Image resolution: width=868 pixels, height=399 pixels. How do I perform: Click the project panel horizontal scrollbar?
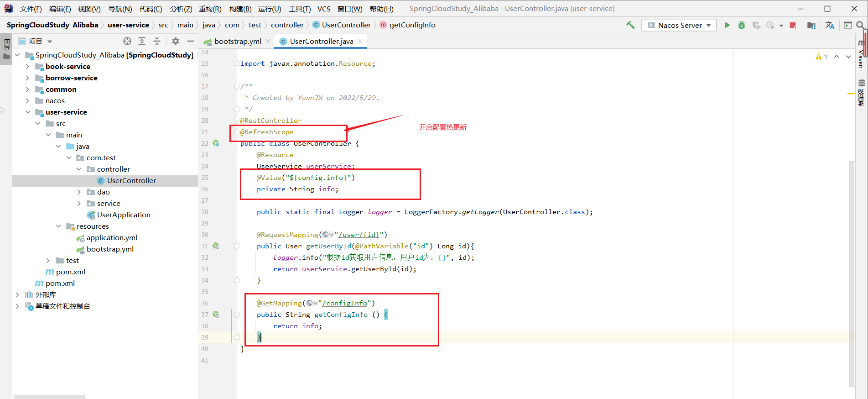[49, 397]
